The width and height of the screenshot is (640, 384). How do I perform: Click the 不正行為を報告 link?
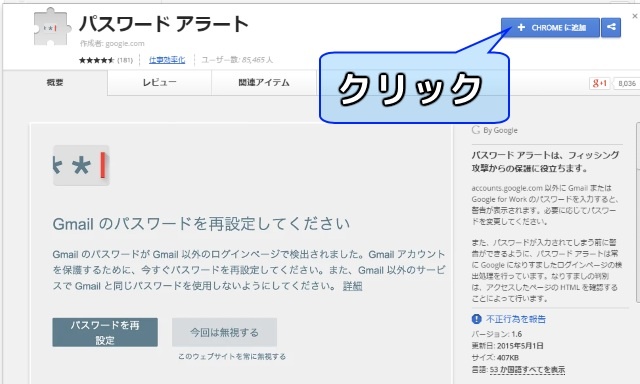point(516,319)
